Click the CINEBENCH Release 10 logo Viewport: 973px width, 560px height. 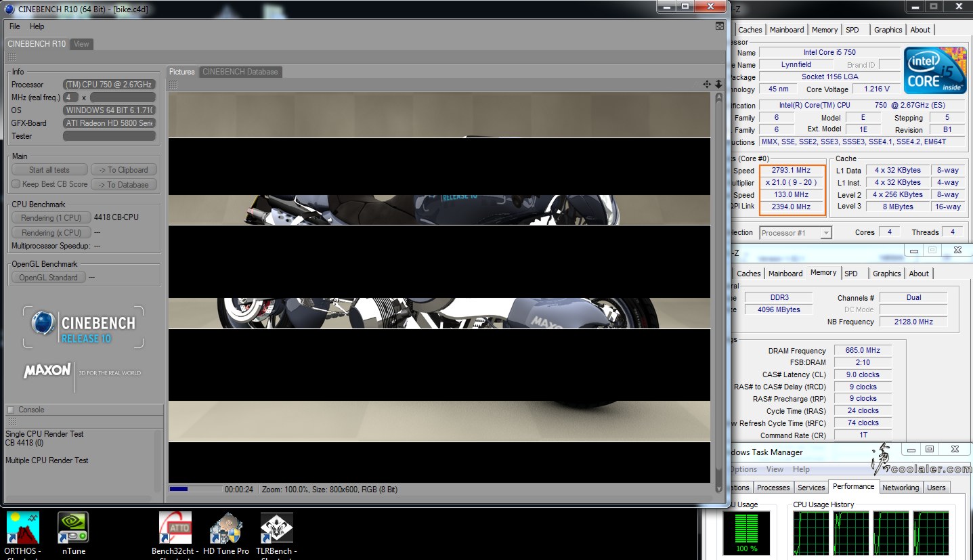tap(83, 327)
